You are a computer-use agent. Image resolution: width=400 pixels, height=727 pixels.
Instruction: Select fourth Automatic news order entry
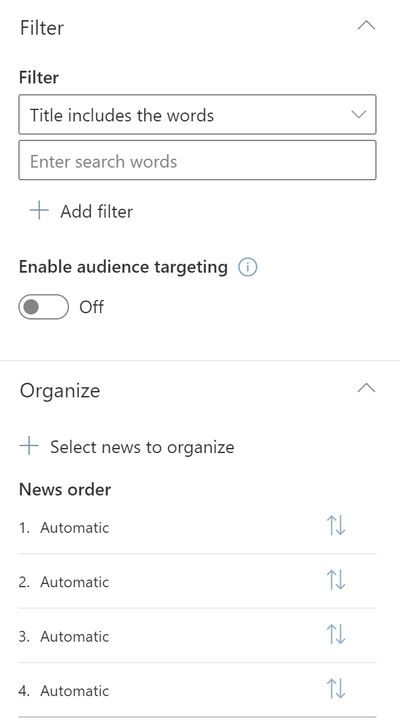tap(197, 690)
